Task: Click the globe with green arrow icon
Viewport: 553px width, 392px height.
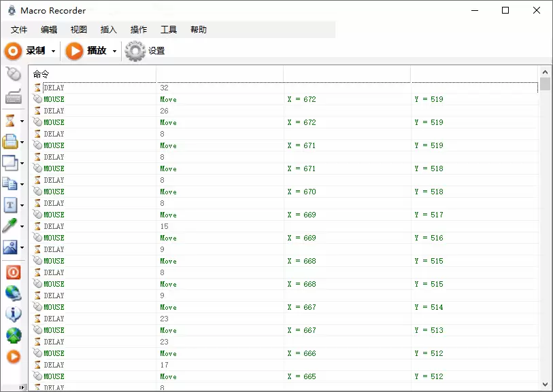Action: [x=14, y=336]
